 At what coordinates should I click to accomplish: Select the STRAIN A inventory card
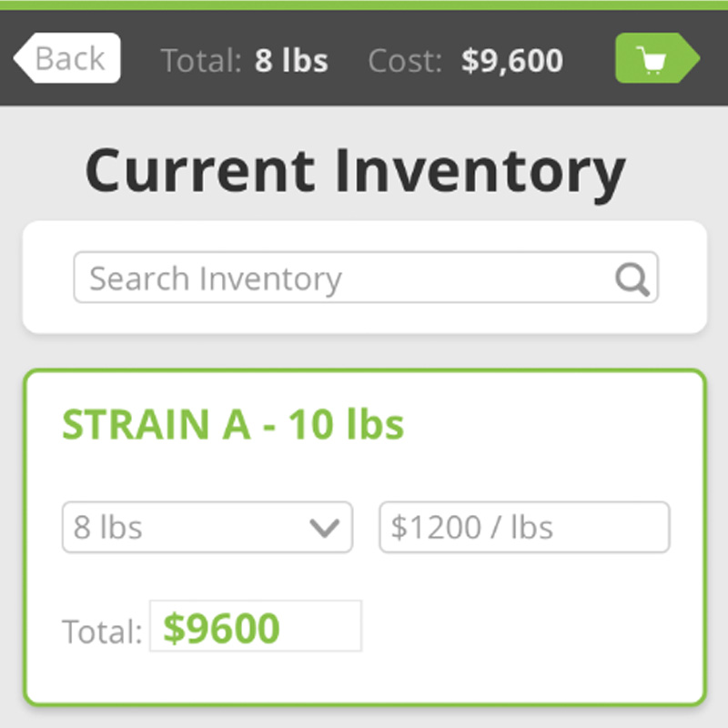[x=365, y=537]
